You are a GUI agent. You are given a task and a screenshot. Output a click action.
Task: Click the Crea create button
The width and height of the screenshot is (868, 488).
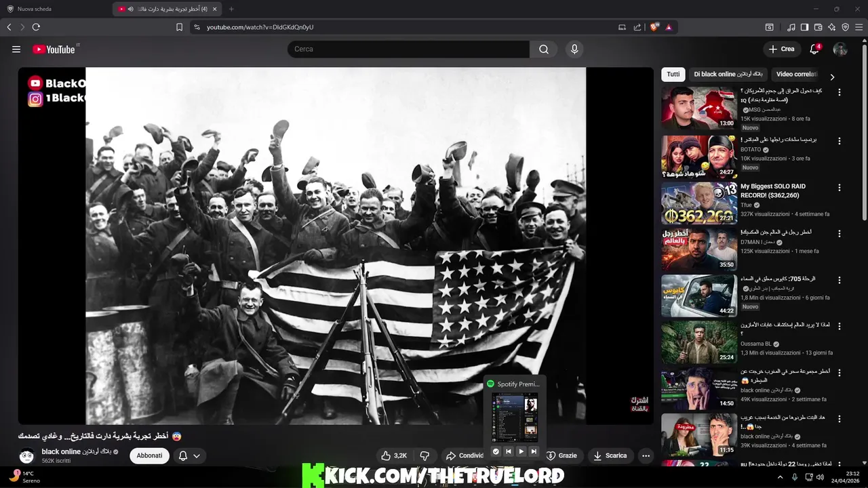tap(781, 49)
